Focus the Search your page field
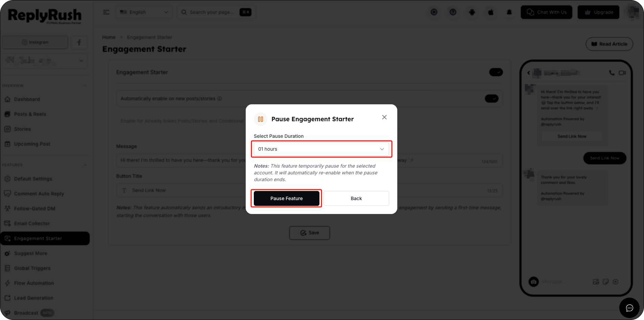644x320 pixels. coord(216,12)
